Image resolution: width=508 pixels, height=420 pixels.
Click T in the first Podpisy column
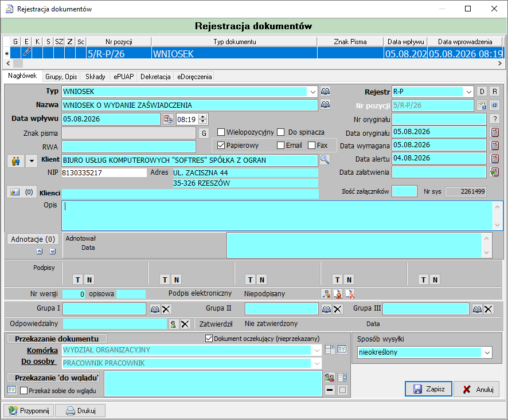click(x=78, y=280)
